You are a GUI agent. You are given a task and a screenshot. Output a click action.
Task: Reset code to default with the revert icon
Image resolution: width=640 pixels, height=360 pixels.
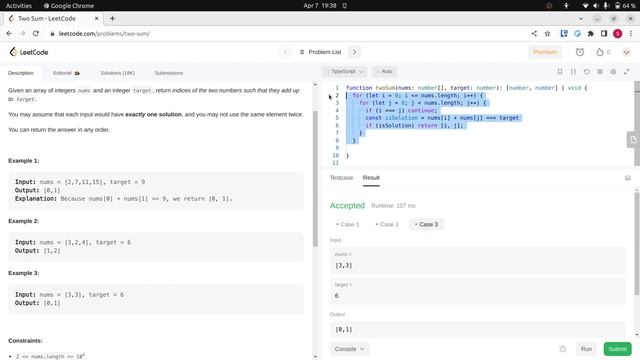[x=587, y=71]
